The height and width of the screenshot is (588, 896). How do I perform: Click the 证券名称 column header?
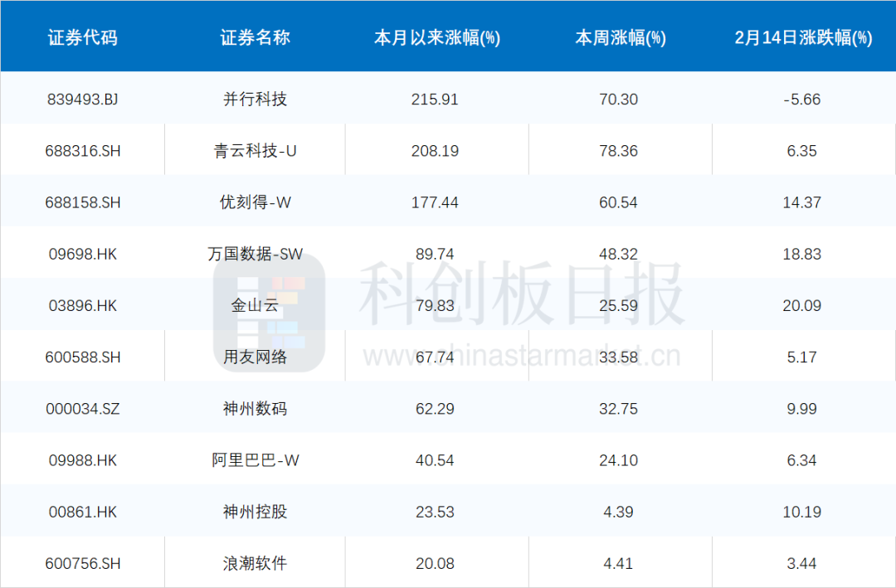[x=255, y=38]
